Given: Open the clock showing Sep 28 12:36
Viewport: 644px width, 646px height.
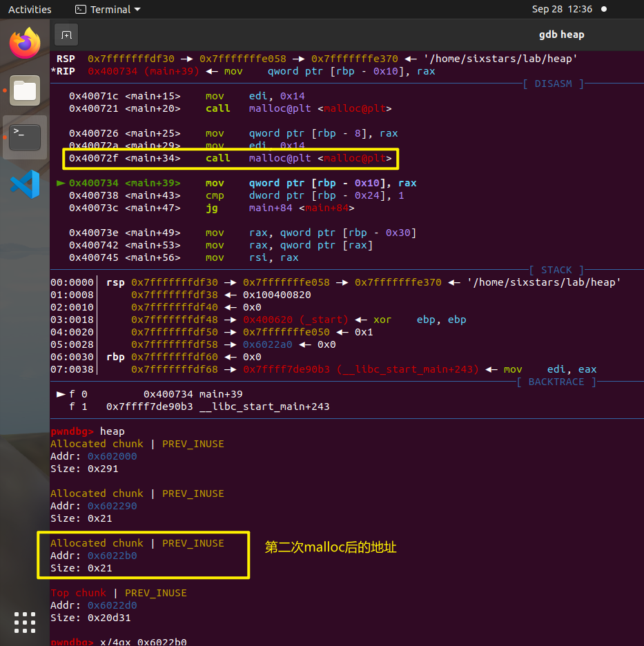Looking at the screenshot, I should [562, 9].
